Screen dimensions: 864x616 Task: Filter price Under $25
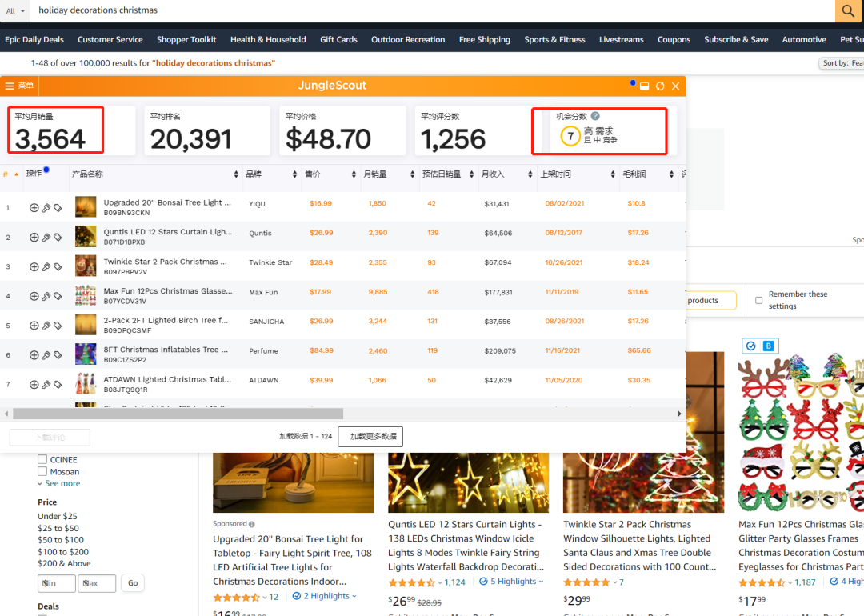pyautogui.click(x=58, y=516)
